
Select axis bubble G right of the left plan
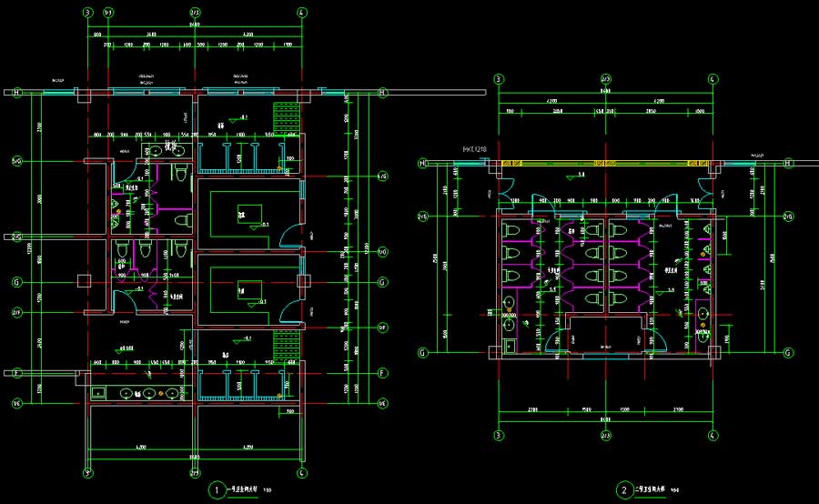[382, 282]
